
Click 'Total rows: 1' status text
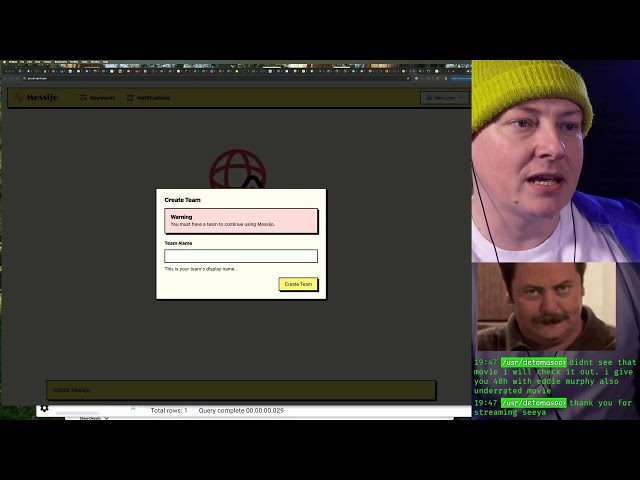[x=169, y=411]
